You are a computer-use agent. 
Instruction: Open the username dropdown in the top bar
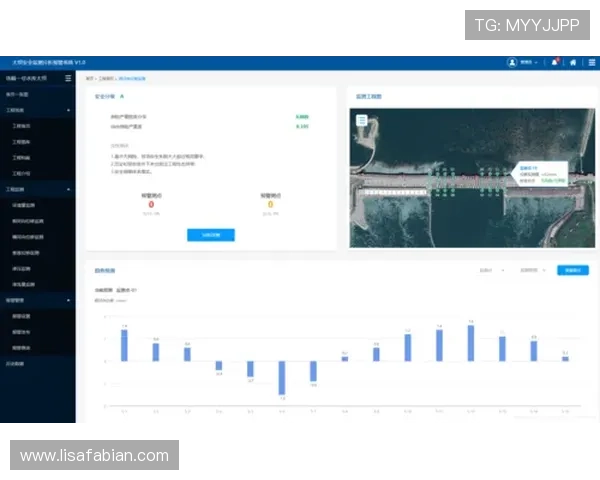(530, 62)
